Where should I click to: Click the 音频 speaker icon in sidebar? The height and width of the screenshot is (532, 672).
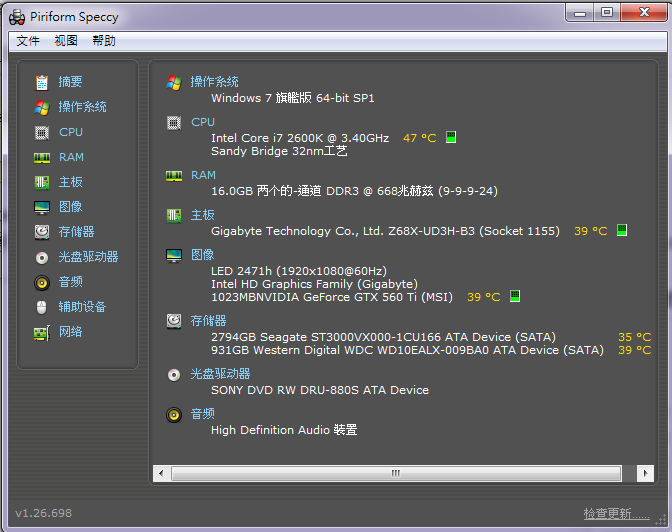42,283
